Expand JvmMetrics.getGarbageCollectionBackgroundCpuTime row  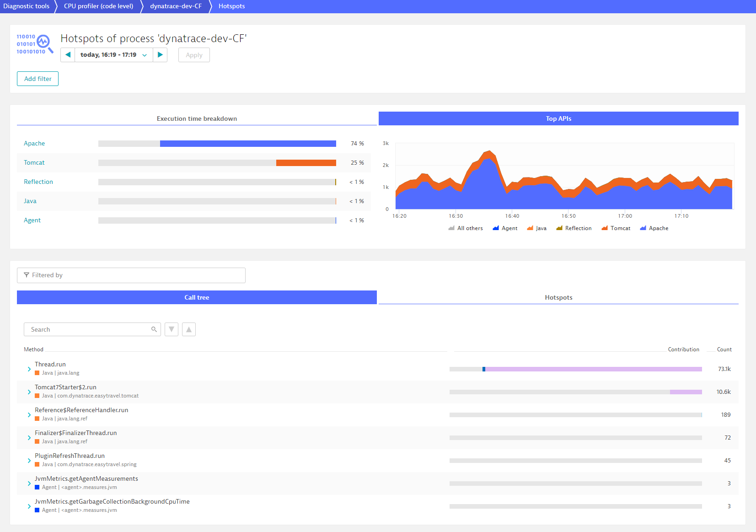click(29, 506)
